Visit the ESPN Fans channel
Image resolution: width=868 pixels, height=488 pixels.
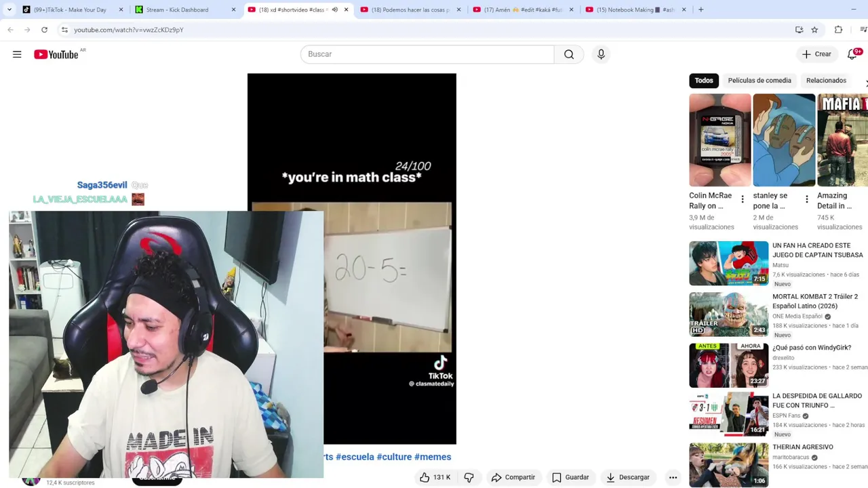point(787,416)
